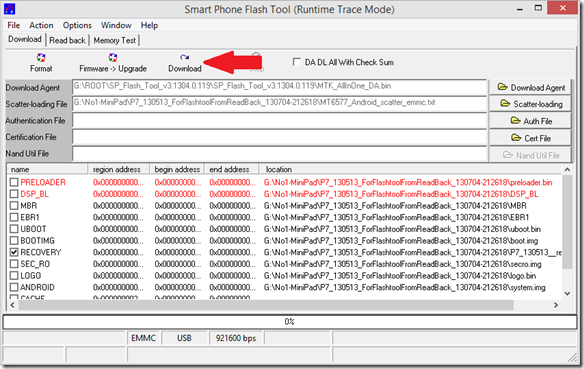Image resolution: width=584 pixels, height=369 pixels.
Task: Click the horizontal scroll right arrow
Action: coord(556,305)
